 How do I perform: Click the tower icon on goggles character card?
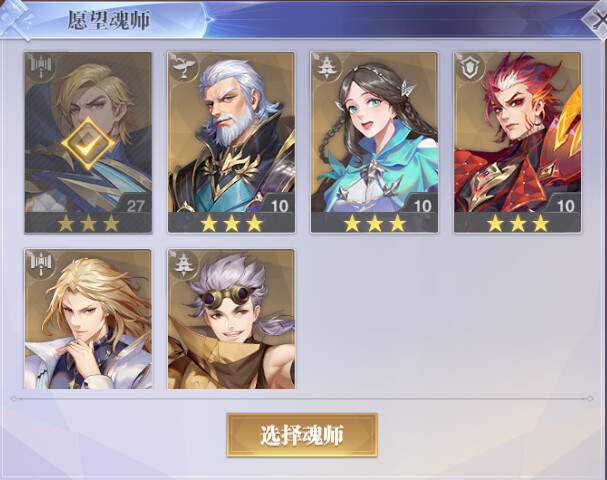tap(184, 264)
